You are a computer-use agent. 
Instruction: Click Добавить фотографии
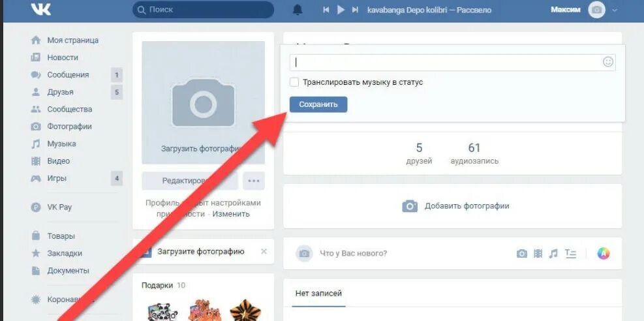click(x=455, y=206)
